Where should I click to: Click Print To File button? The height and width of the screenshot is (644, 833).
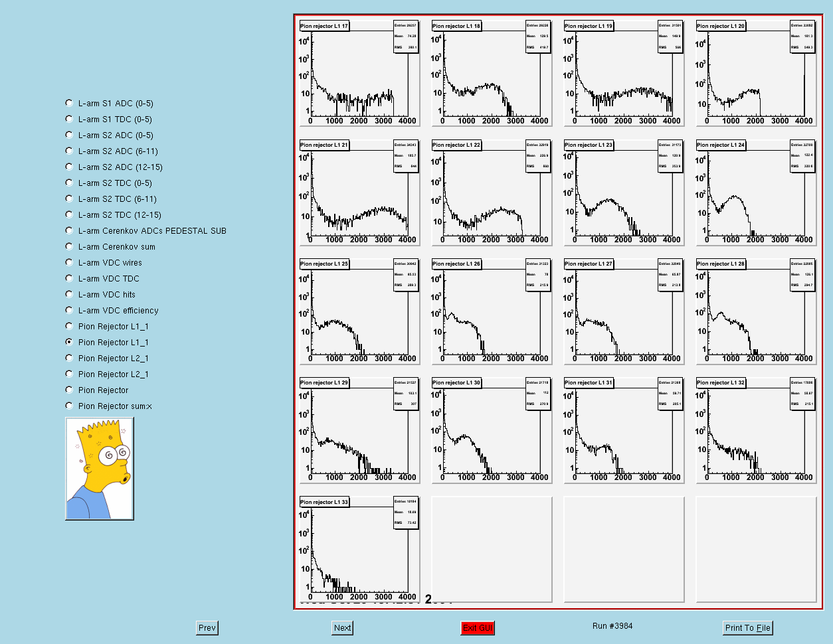748,627
